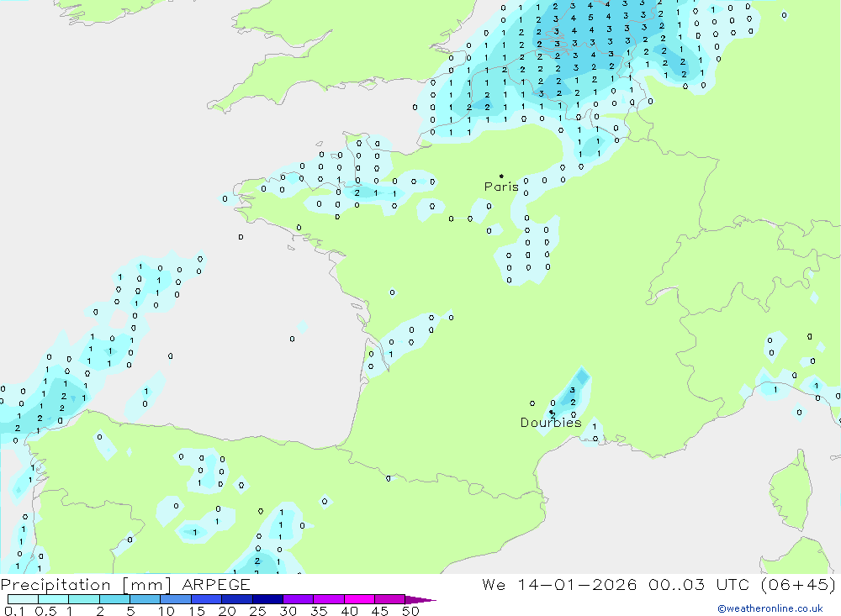Click the legend value 30

288,611
